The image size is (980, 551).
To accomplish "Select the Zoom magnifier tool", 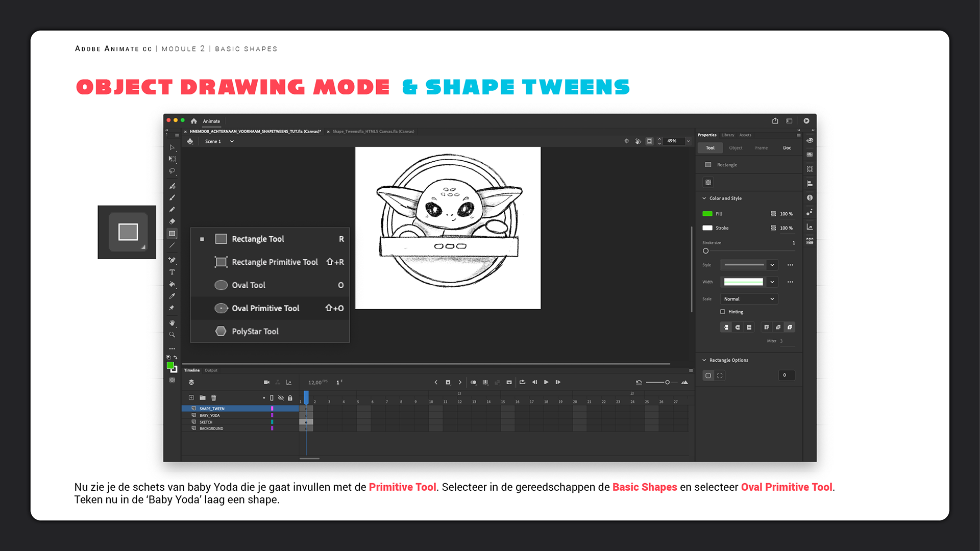I will point(172,335).
